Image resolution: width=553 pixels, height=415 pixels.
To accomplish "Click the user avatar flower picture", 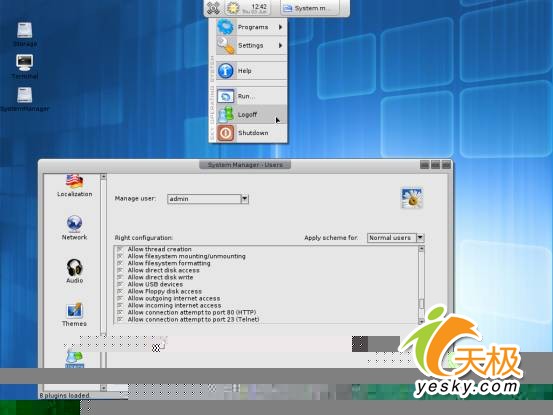I will (x=412, y=198).
